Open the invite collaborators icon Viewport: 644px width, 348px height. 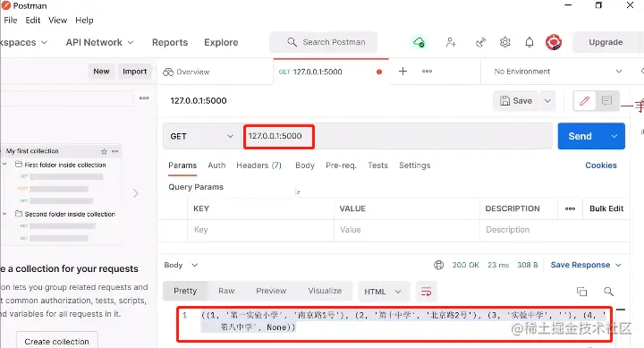451,42
